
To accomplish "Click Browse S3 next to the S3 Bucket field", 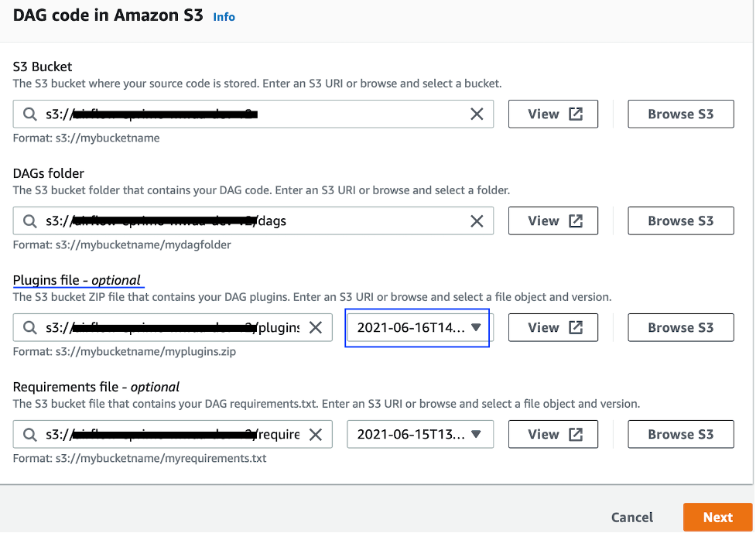I will pyautogui.click(x=680, y=114).
